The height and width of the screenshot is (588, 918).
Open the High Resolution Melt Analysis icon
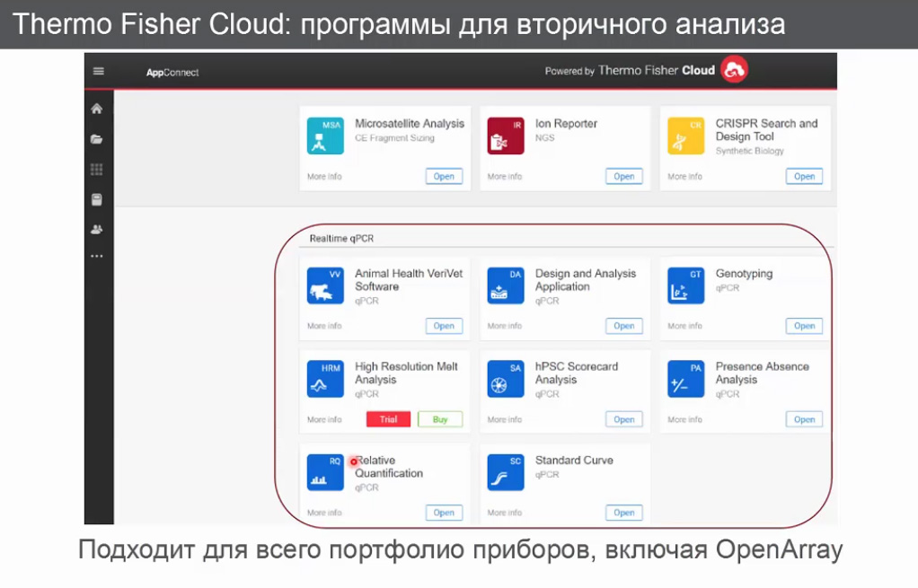[x=324, y=379]
